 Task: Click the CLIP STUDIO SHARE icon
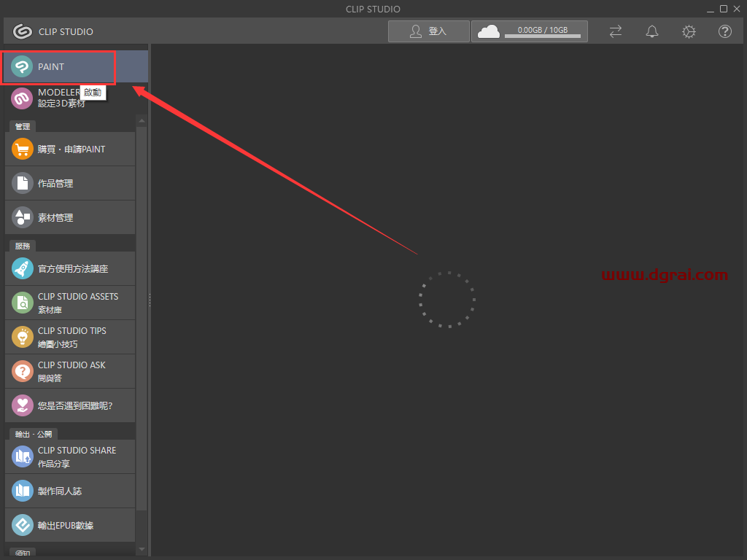click(x=23, y=456)
